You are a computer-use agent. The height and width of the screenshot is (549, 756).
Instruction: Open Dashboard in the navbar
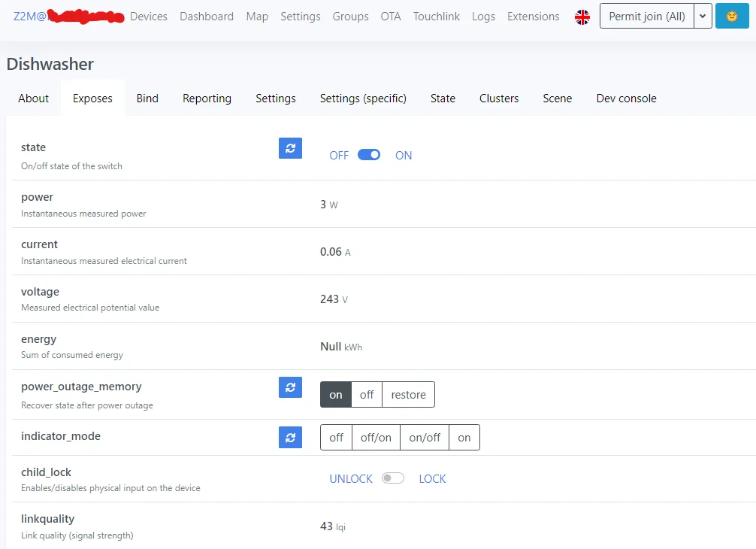pos(207,17)
